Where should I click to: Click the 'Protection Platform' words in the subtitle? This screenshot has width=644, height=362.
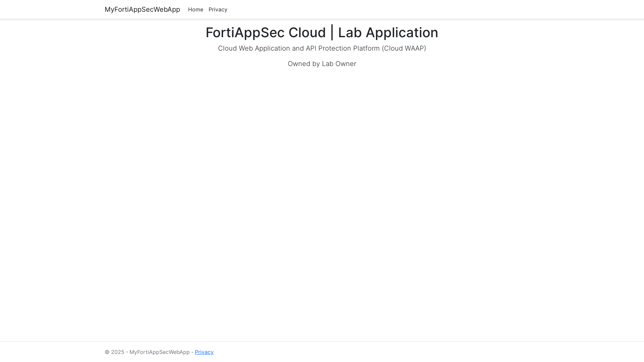[x=349, y=48]
